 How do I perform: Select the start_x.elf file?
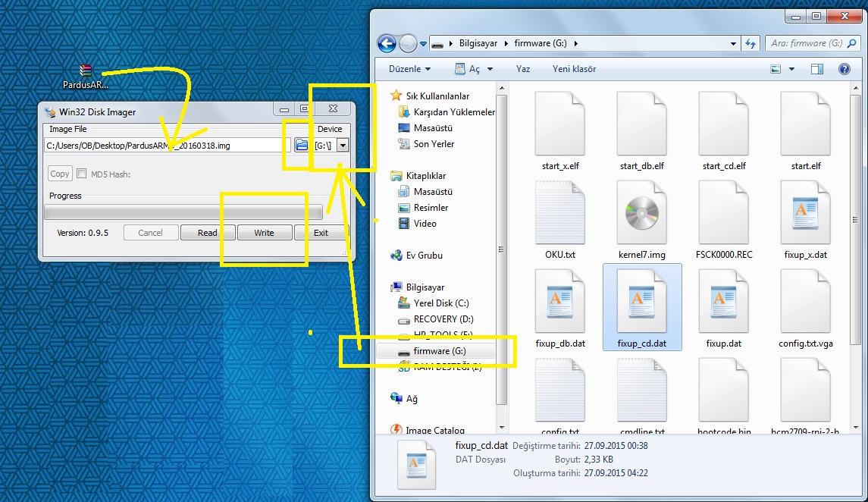pos(560,132)
